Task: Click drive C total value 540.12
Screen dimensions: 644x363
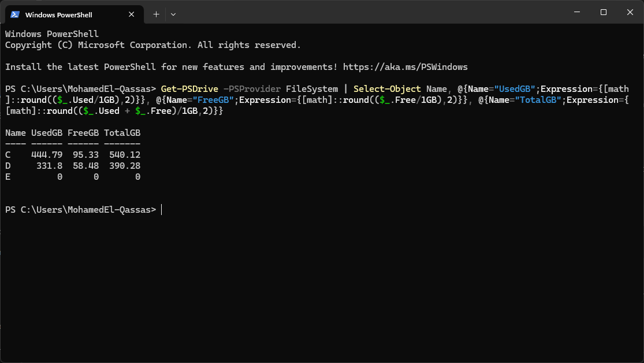Action: point(125,155)
